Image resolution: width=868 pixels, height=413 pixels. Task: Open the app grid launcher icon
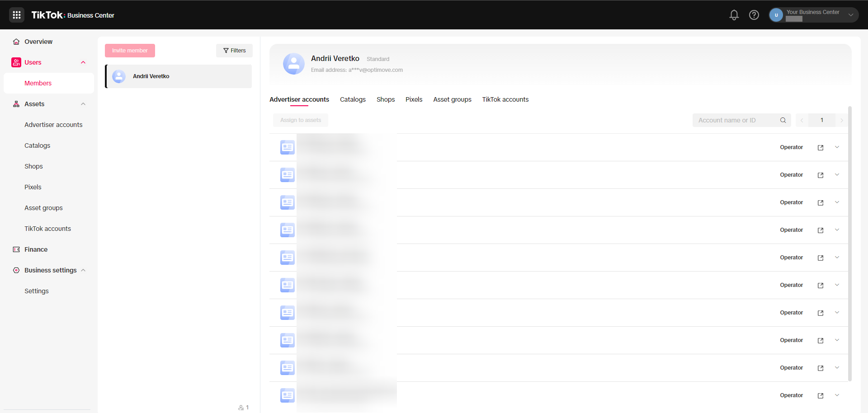point(17,15)
